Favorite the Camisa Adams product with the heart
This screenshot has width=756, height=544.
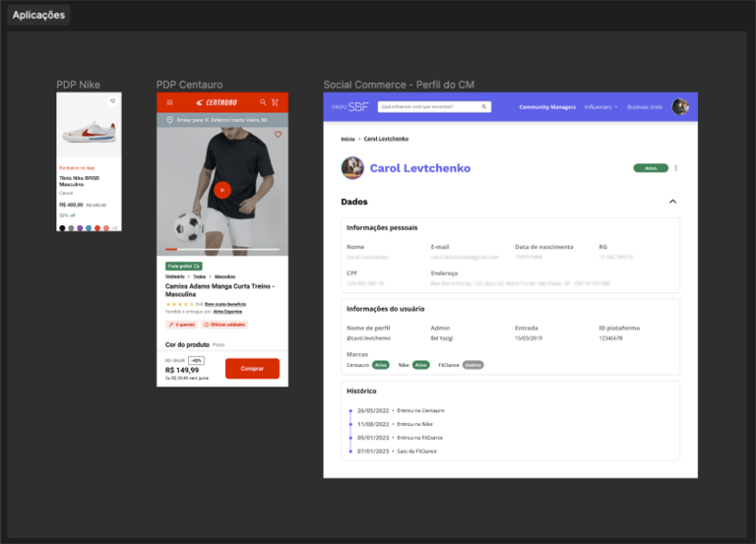tap(278, 135)
